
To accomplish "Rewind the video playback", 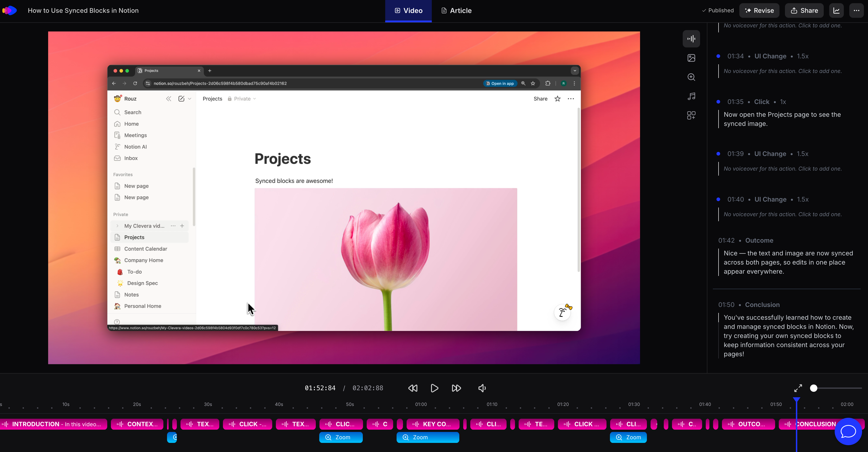I will click(412, 388).
